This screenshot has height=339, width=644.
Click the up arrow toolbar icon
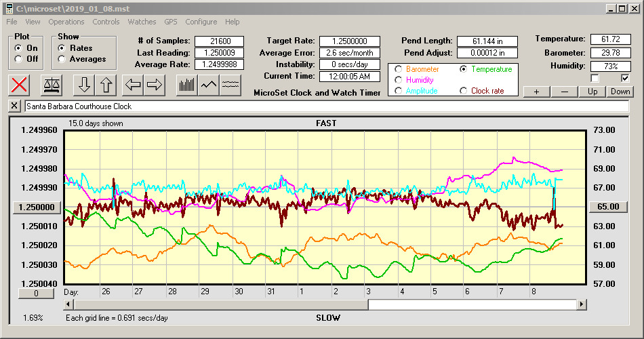106,85
